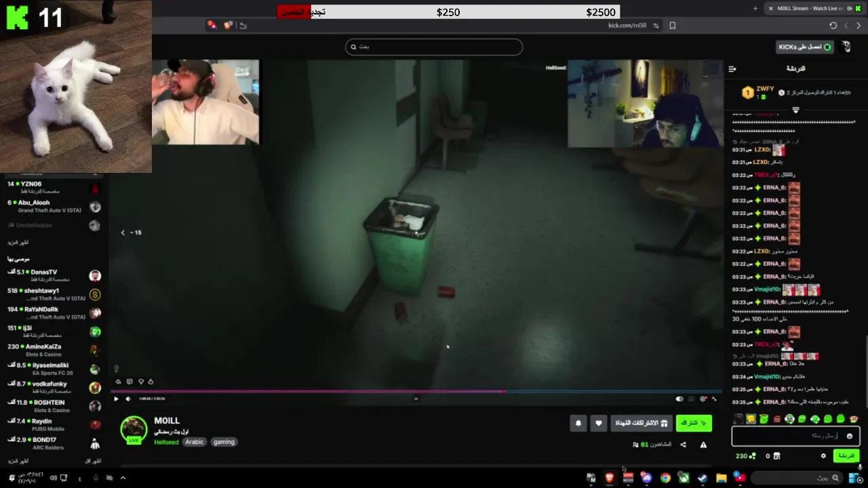Collapse the sidebar with -15 arrow
The width and height of the screenshot is (868, 488).
[123, 232]
